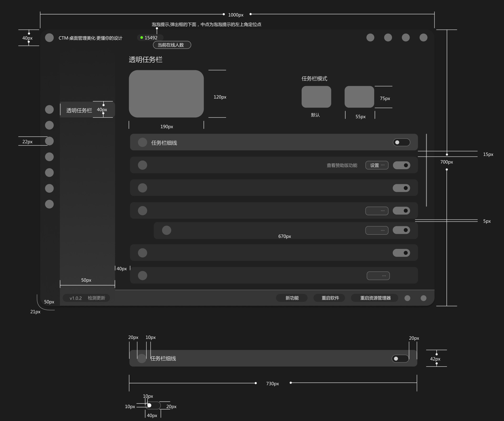This screenshot has height=421, width=504.
Task: Open the ··· button in the last settings row
Action: pyautogui.click(x=378, y=276)
